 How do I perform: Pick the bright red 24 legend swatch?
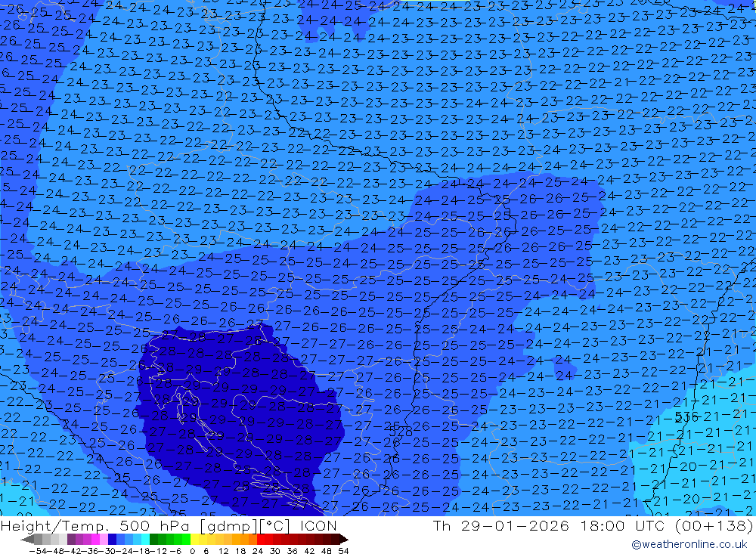[261, 539]
